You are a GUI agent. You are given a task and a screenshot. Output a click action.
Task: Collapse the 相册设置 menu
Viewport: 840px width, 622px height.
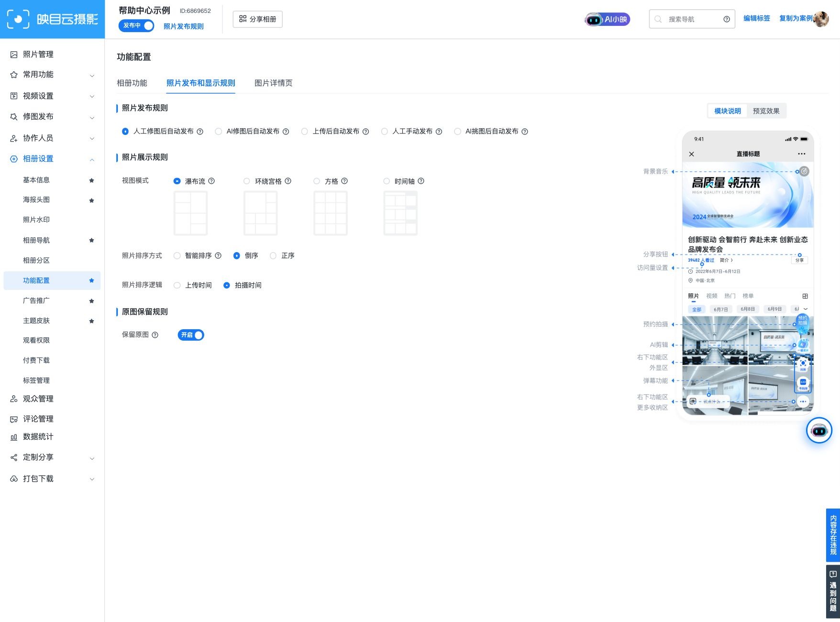(52, 159)
